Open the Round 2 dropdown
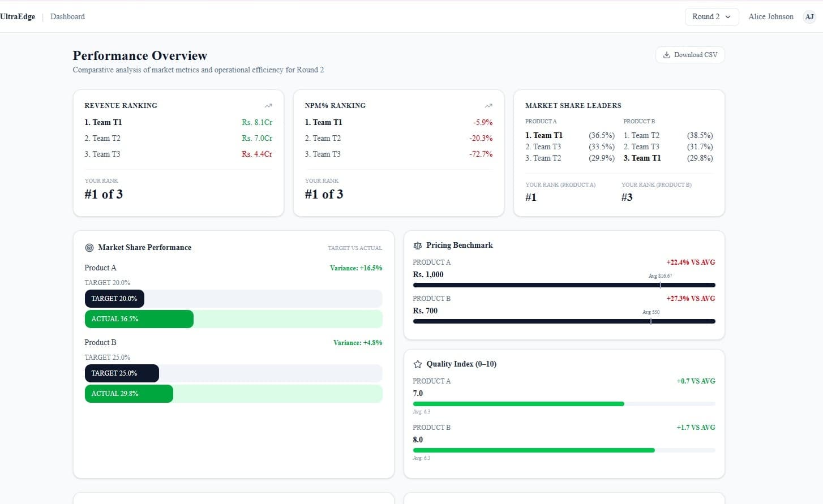Viewport: 823px width, 504px height. coord(711,16)
